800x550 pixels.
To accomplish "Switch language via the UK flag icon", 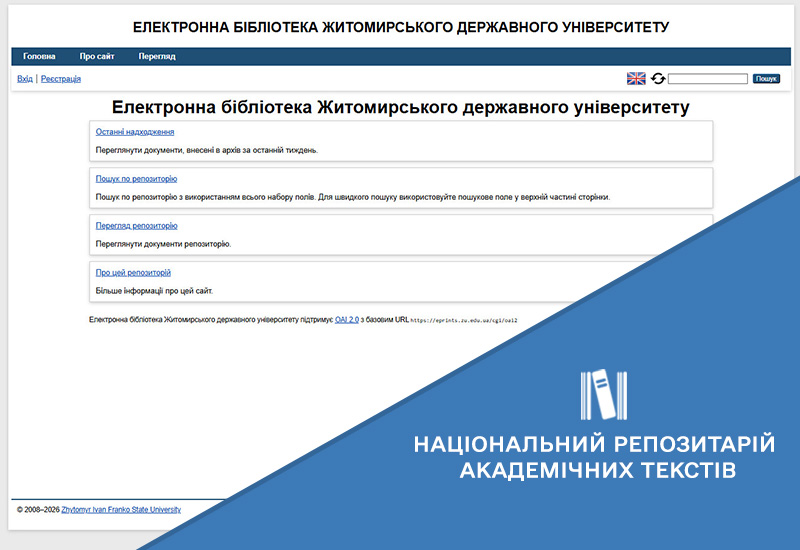I will 636,79.
